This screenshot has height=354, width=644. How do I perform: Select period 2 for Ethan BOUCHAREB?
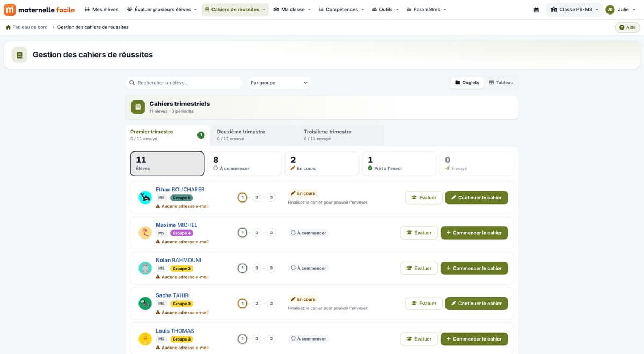pyautogui.click(x=257, y=197)
